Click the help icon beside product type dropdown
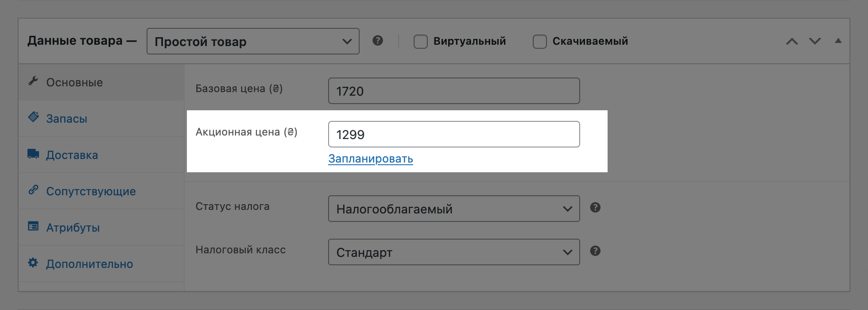The image size is (868, 310). (378, 41)
